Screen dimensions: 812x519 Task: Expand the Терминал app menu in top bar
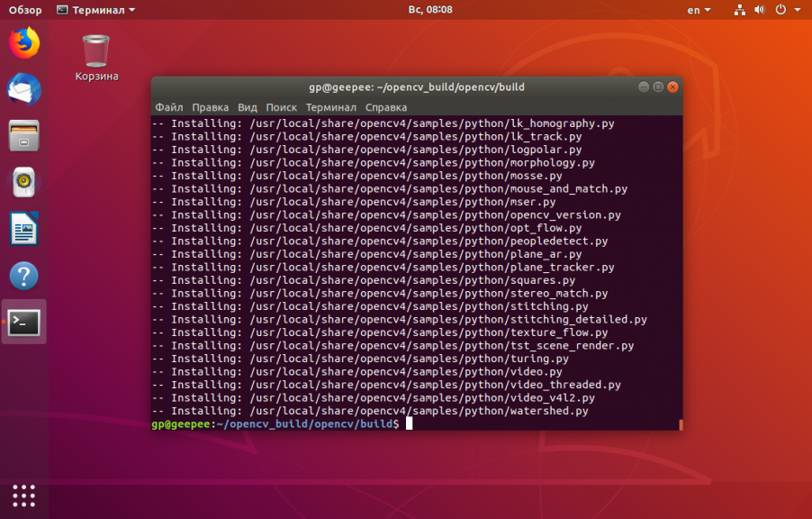pyautogui.click(x=95, y=10)
